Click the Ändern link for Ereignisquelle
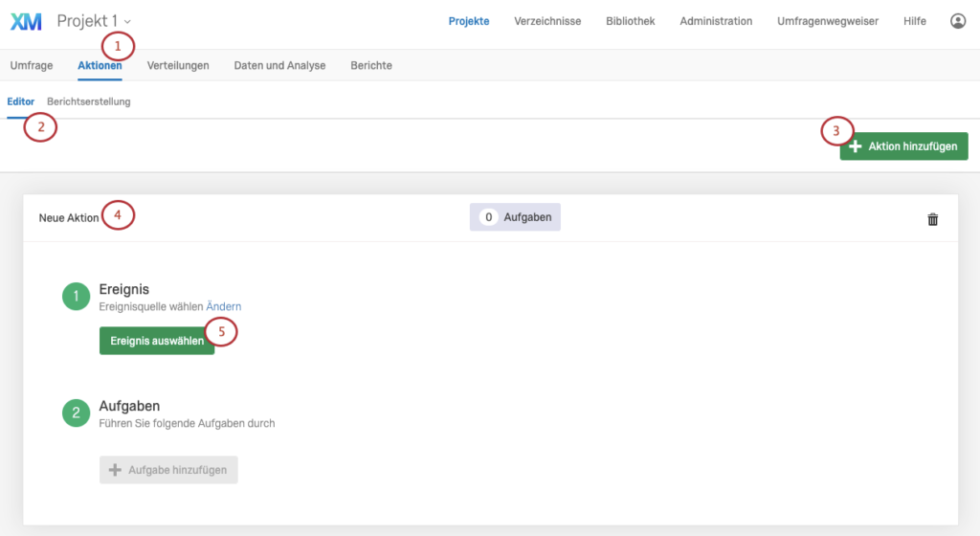The image size is (980, 536). 224,306
